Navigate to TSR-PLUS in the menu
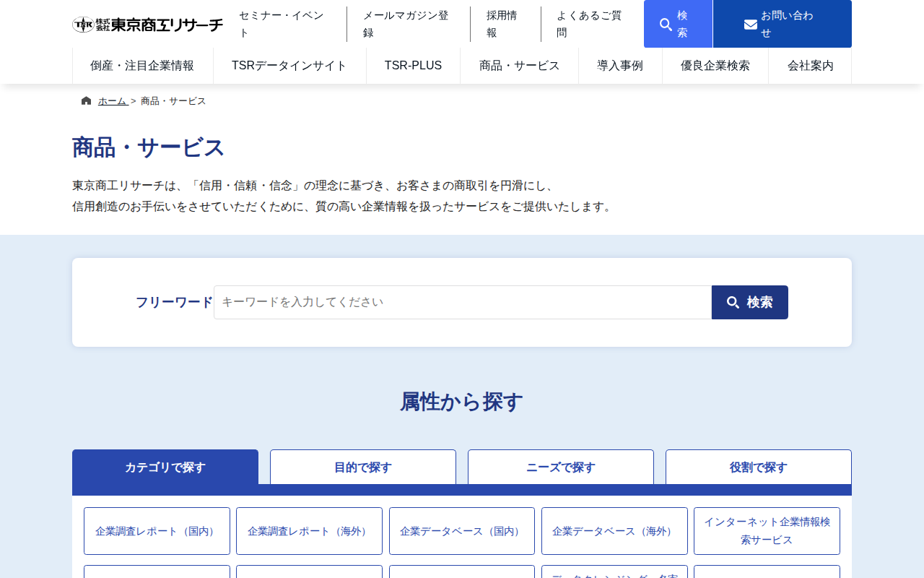This screenshot has height=578, width=924. point(413,65)
